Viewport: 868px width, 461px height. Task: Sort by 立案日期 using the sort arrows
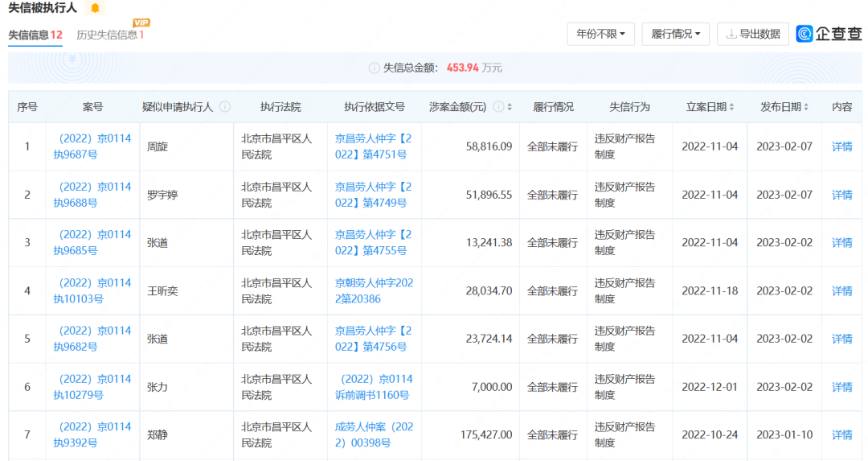pos(733,107)
